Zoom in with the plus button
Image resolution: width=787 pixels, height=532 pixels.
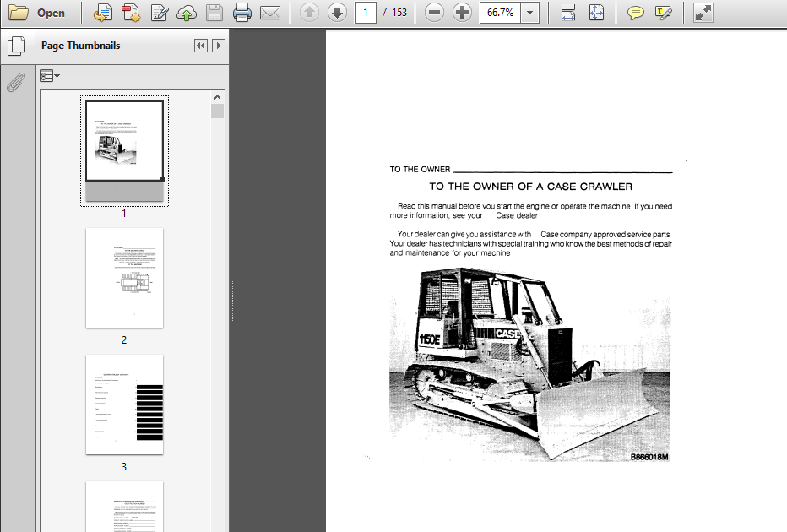click(x=462, y=13)
